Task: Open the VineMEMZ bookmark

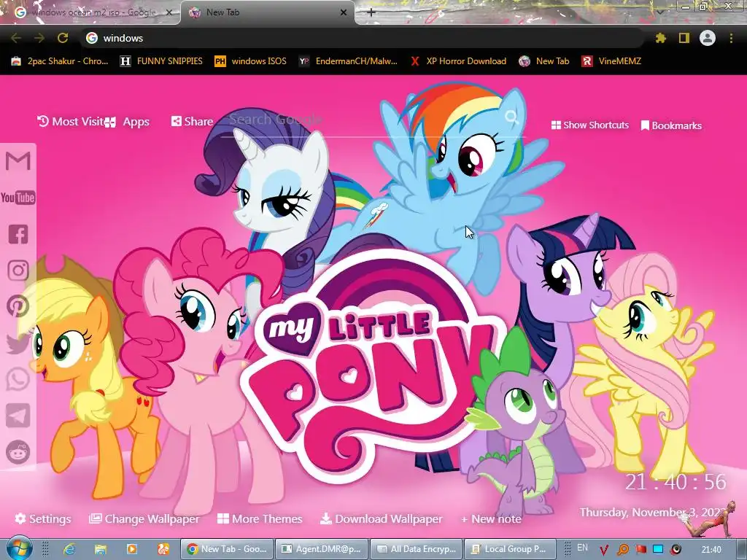Action: tap(611, 61)
